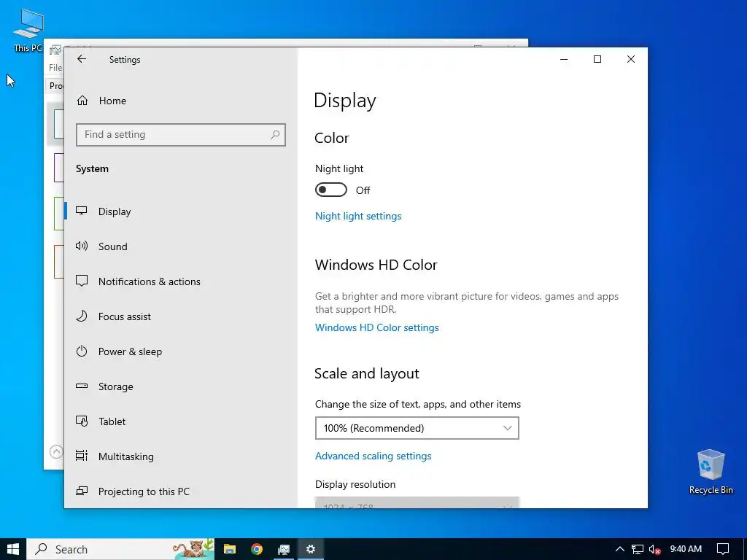Click the drive icon beside Storage
Screen dimensions: 747x560
tap(82, 386)
